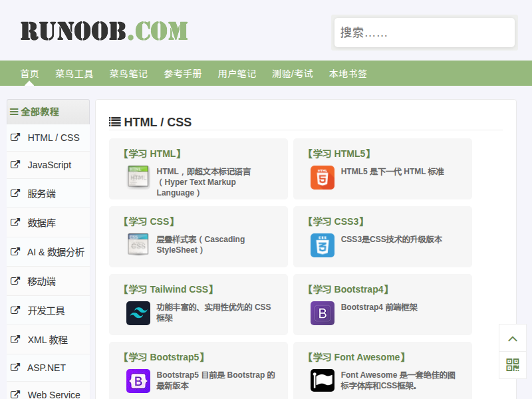The image size is (532, 399).
Task: Click the orange HTML5 shield icon
Action: point(323,178)
